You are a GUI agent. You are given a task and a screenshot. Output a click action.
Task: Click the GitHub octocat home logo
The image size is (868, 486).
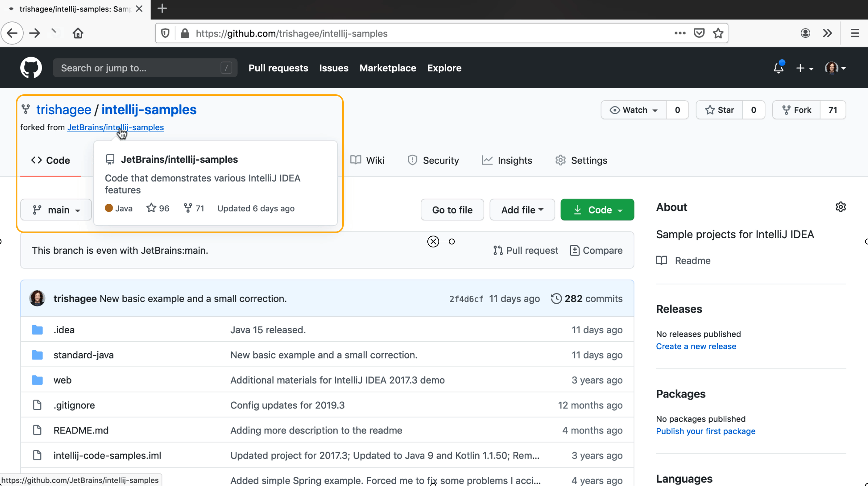(x=31, y=68)
